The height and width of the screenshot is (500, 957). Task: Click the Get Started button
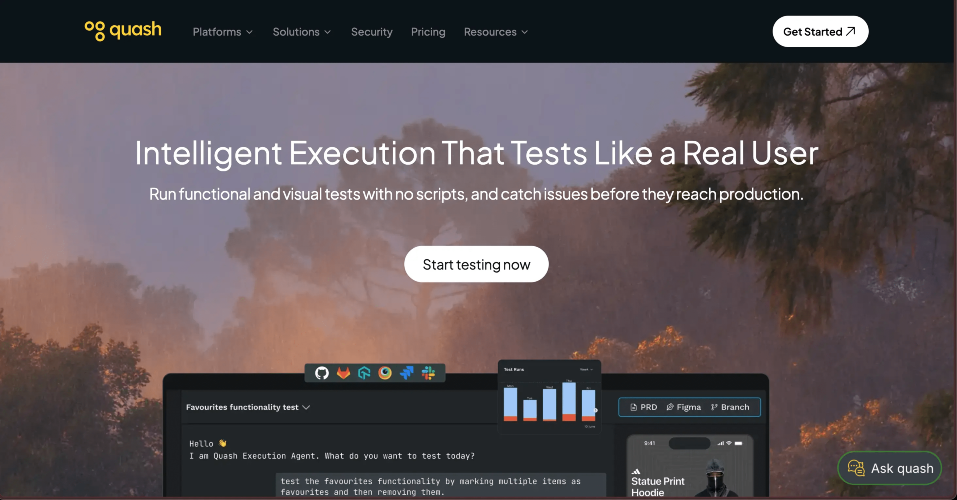(820, 32)
